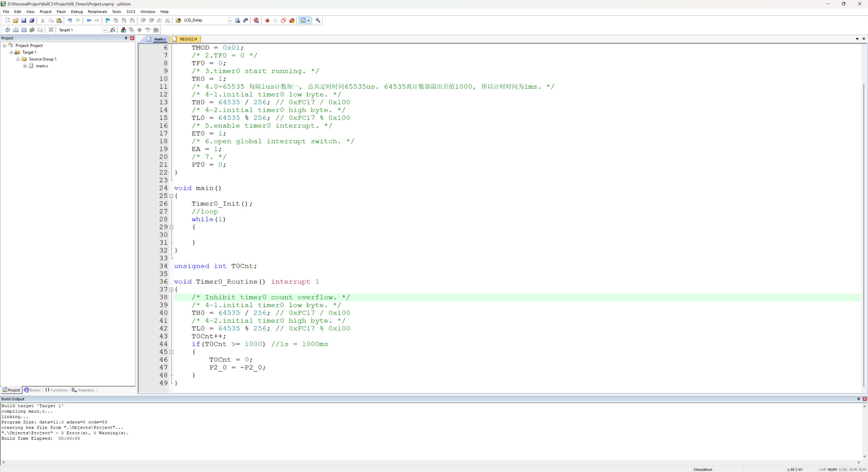868x472 pixels.
Task: Collapse the while loop fold at line 29
Action: pyautogui.click(x=172, y=227)
